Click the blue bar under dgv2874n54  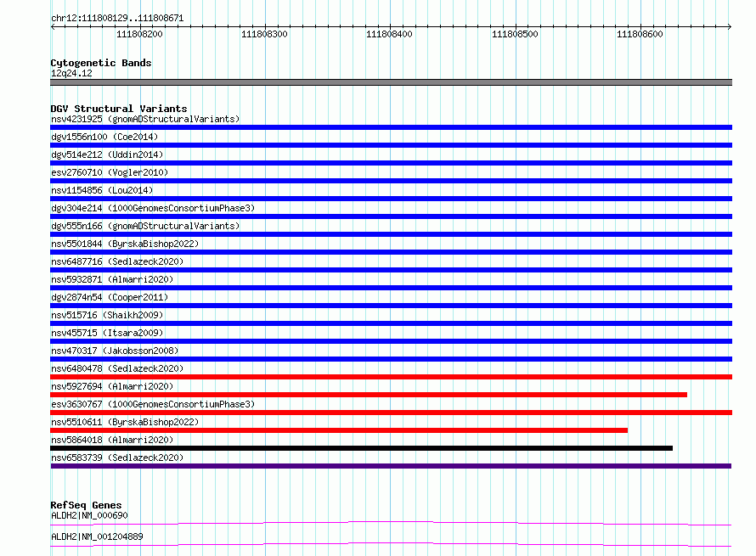pos(391,306)
